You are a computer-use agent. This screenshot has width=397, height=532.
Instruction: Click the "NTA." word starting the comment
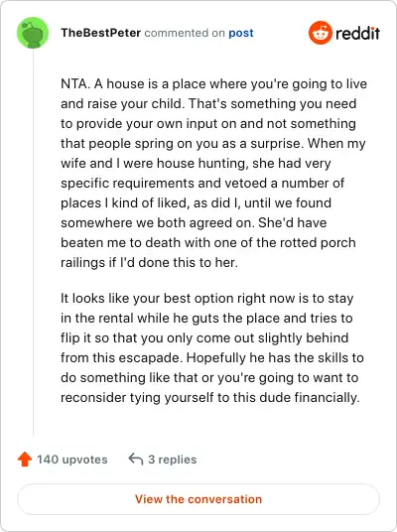(x=75, y=83)
